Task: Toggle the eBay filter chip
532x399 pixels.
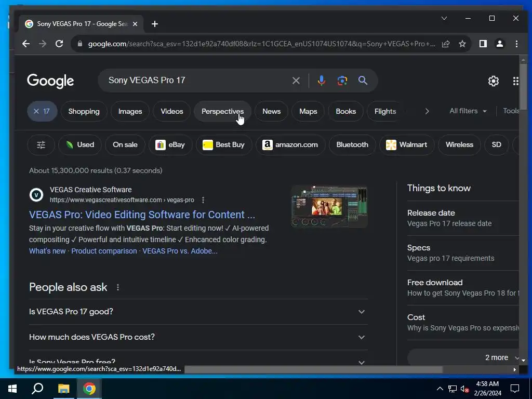Action: coord(170,145)
